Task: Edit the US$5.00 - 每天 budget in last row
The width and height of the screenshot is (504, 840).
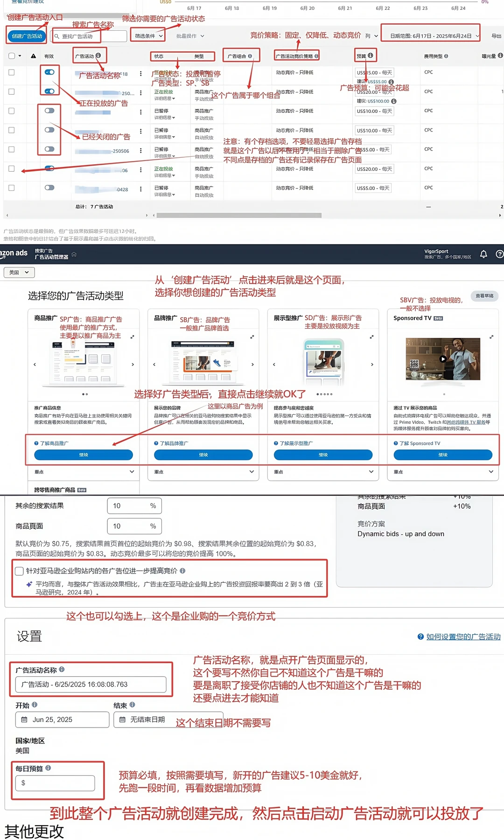Action: (x=372, y=188)
